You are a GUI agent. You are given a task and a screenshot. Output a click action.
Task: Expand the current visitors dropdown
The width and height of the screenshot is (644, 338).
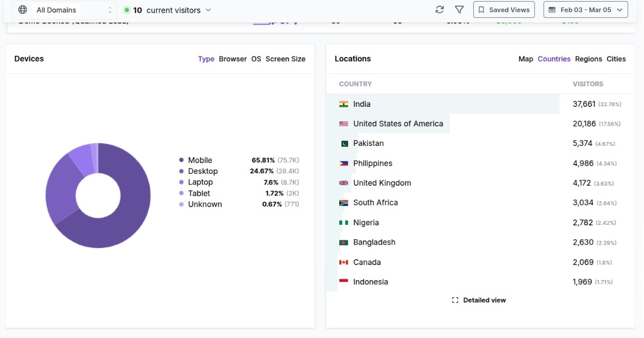click(207, 9)
